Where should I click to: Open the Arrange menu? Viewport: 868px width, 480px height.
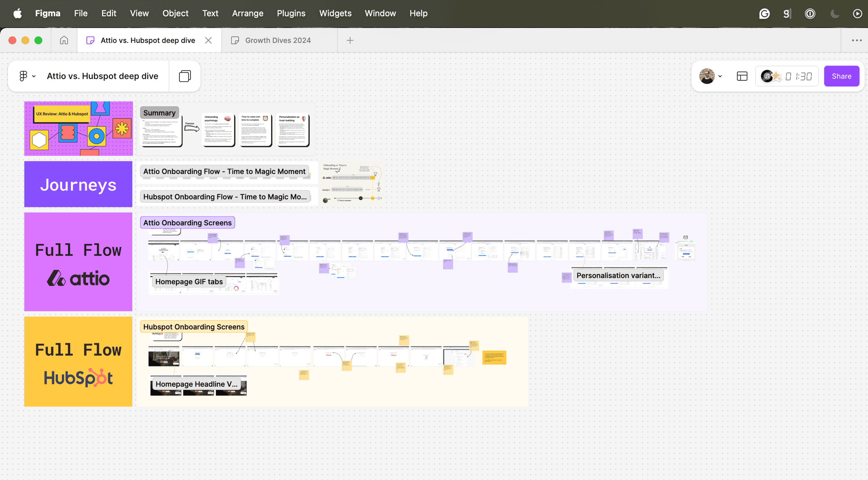pos(247,13)
